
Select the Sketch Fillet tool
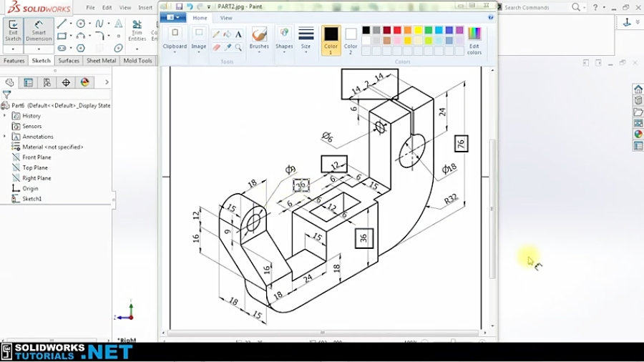coord(99,36)
